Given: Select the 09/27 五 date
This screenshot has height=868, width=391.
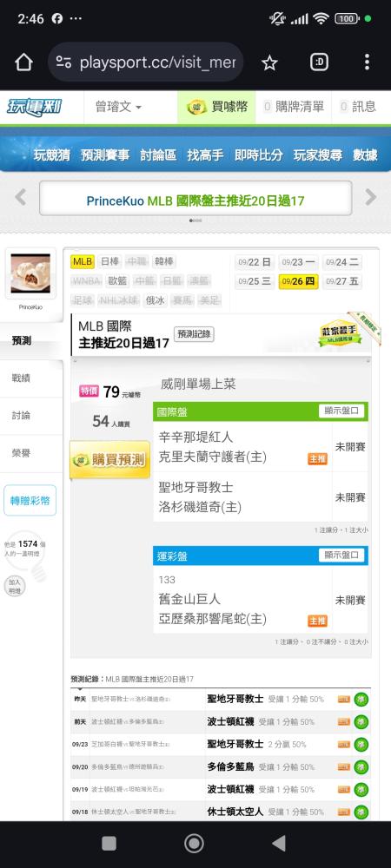Looking at the screenshot, I should (341, 281).
